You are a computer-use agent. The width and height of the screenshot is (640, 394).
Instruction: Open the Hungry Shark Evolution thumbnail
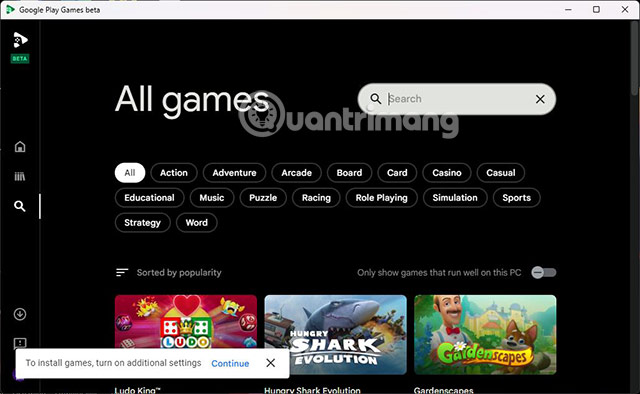click(x=336, y=334)
